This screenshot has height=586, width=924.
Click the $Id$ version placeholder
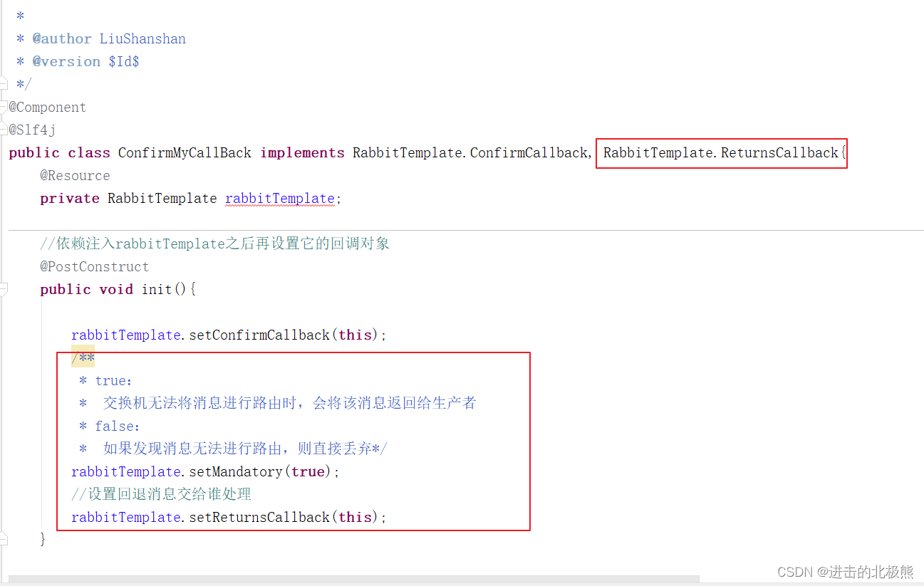coord(124,62)
